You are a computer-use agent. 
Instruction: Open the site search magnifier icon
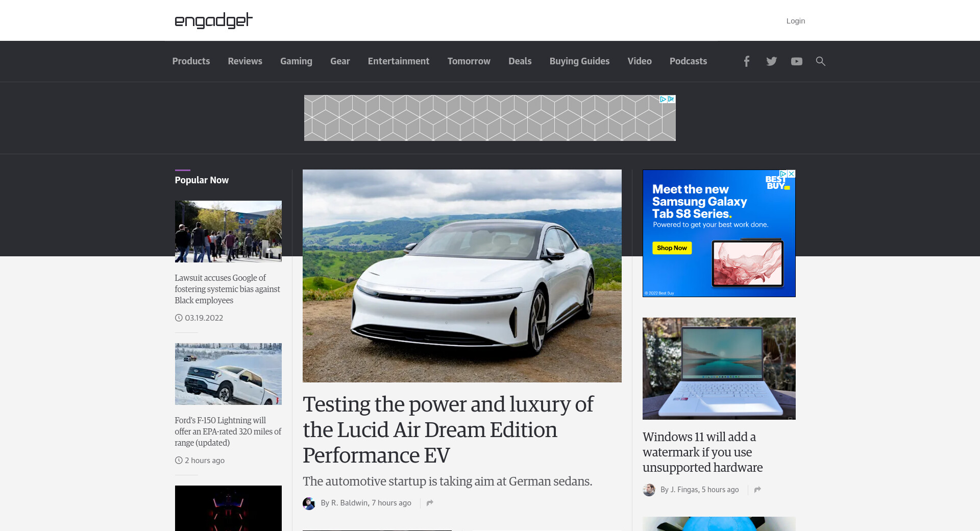(820, 61)
